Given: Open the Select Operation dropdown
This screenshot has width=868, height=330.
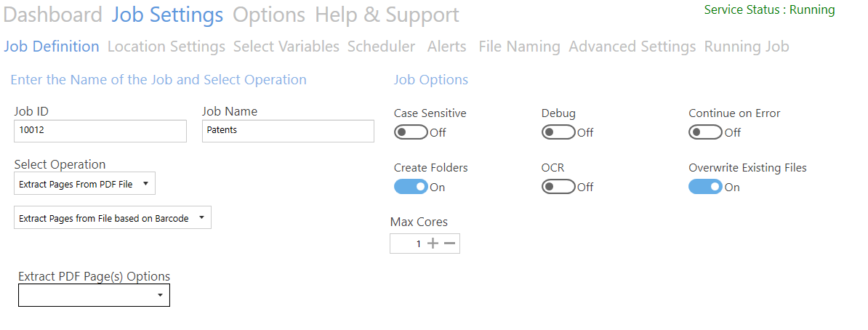Looking at the screenshot, I should 84,184.
